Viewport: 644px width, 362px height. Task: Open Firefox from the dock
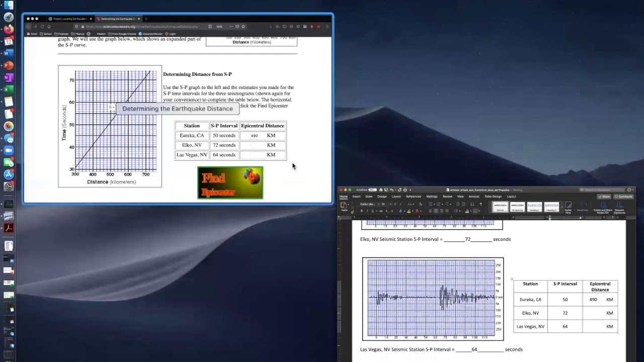tap(9, 29)
